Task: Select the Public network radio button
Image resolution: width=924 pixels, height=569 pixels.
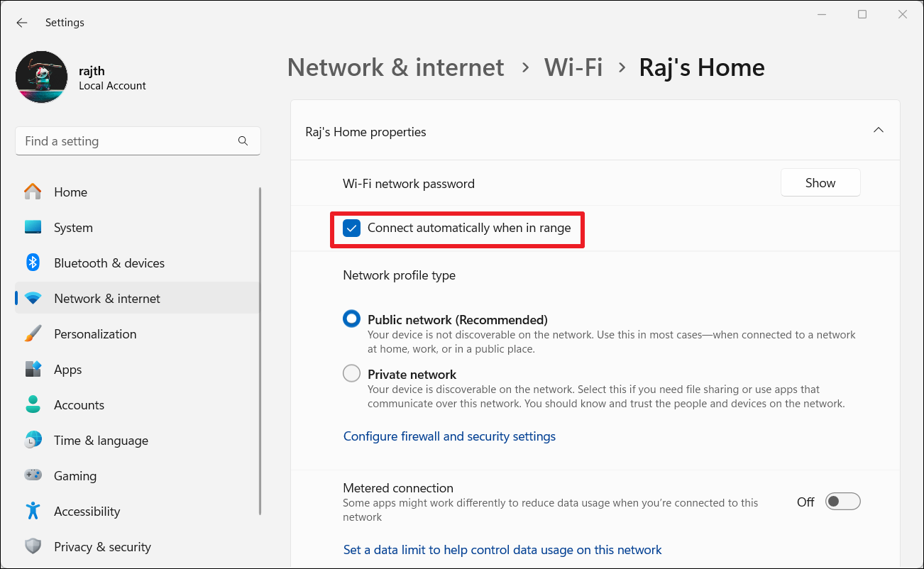Action: pos(351,319)
